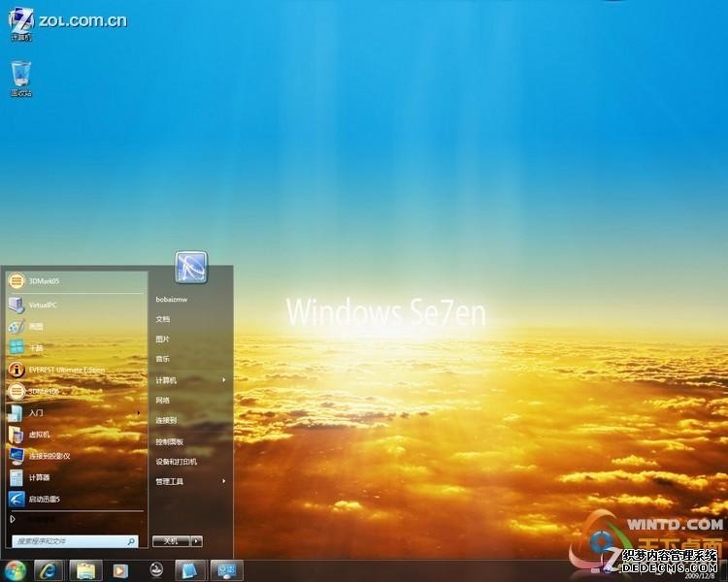Screen dimensions: 728x582
Task: Start 启动迅雷5 (Thunder 5) program
Action: click(44, 499)
